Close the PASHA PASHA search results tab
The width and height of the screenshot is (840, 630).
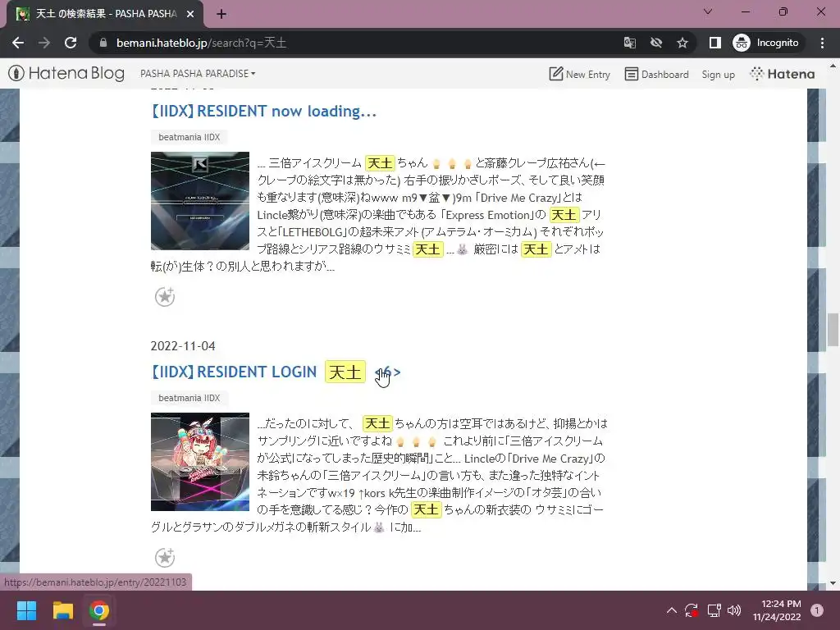coord(190,14)
